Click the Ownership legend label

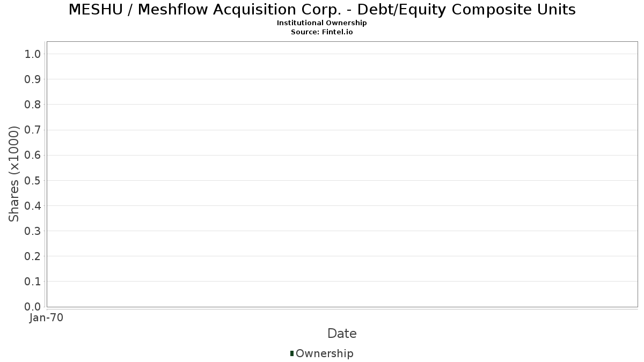click(x=324, y=353)
